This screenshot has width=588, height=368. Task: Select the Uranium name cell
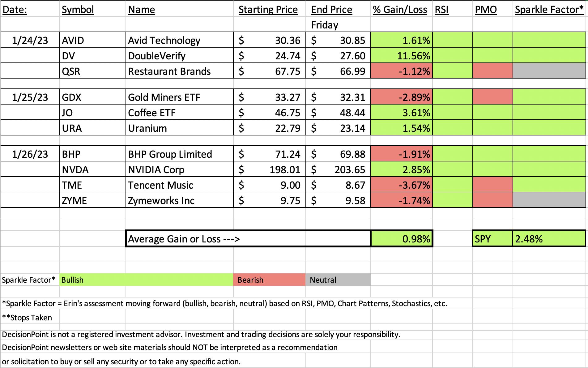[x=180, y=128]
